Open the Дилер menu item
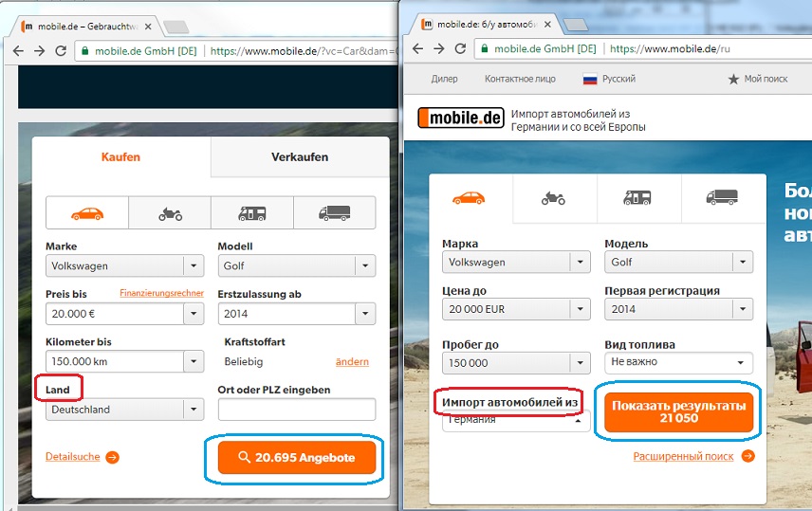 tap(444, 80)
